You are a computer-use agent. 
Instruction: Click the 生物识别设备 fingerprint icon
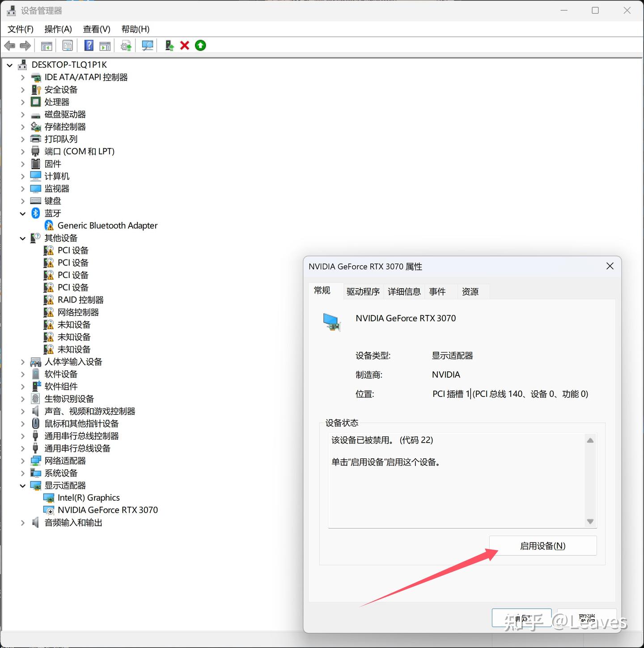pos(36,399)
